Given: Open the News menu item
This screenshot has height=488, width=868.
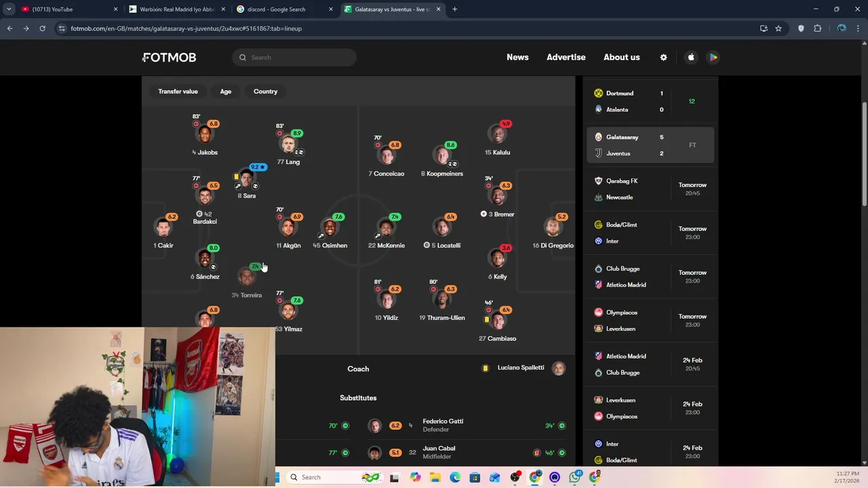Looking at the screenshot, I should (517, 58).
